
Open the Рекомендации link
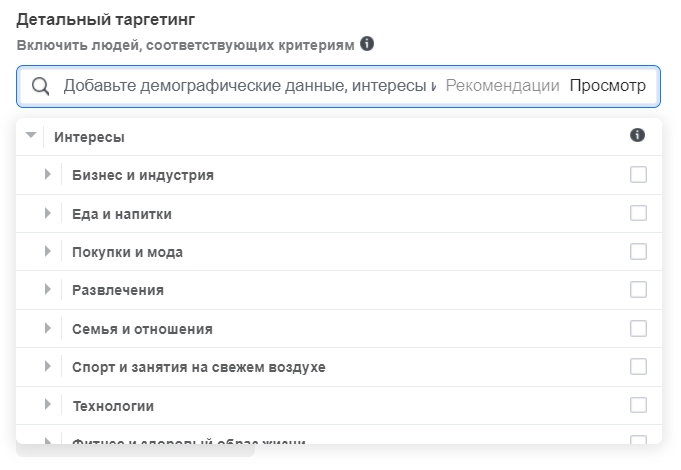click(502, 86)
